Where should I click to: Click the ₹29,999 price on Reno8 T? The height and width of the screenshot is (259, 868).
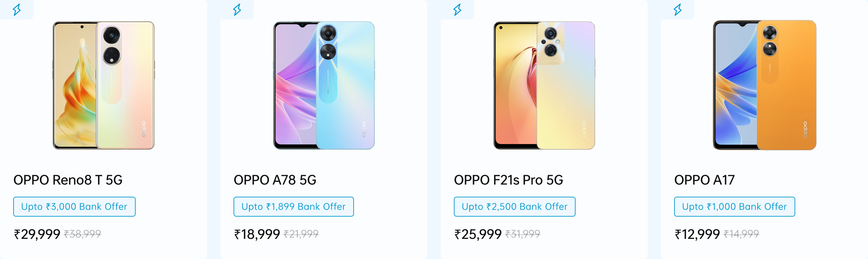pyautogui.click(x=37, y=234)
